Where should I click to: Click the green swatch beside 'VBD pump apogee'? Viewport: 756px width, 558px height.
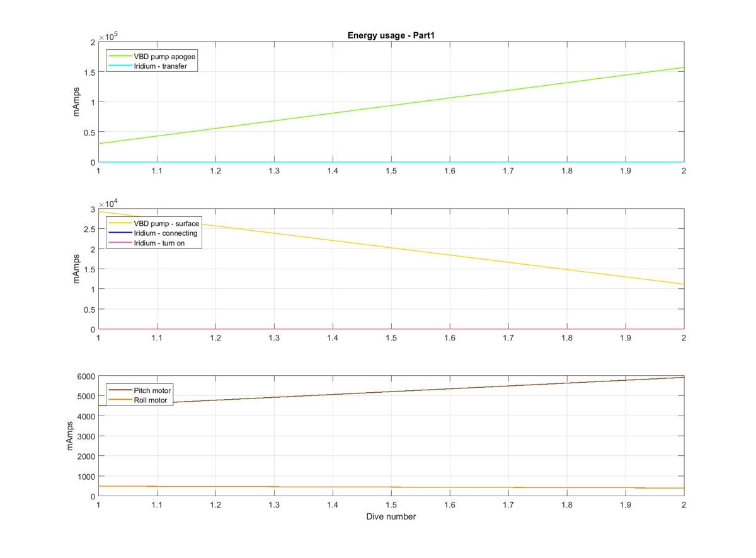click(120, 56)
